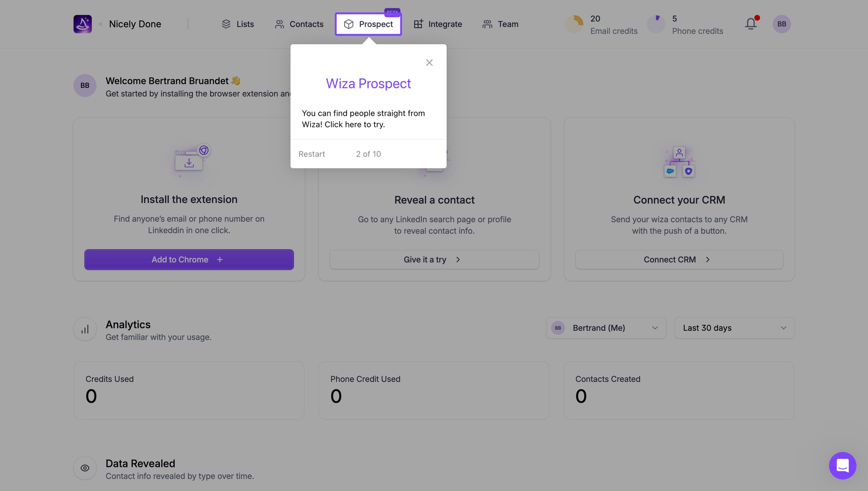Open the notifications bell

(751, 24)
